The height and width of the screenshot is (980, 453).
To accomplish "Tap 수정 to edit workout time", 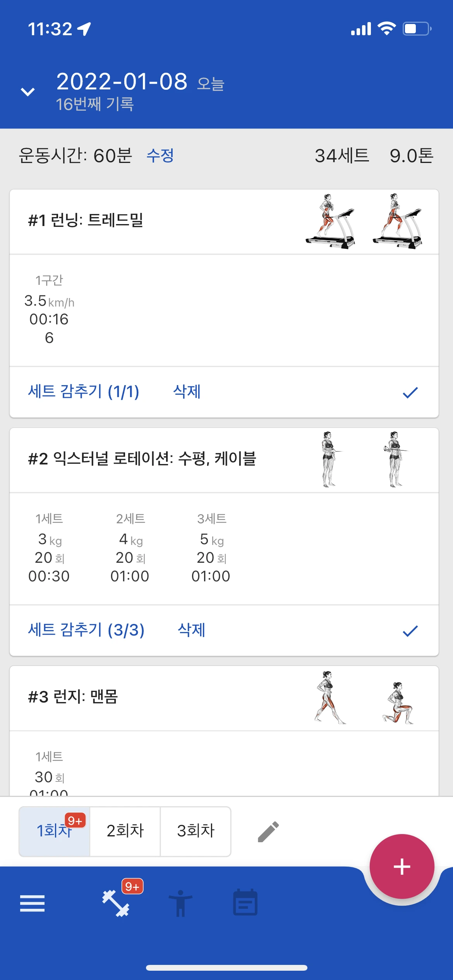I will pos(160,156).
